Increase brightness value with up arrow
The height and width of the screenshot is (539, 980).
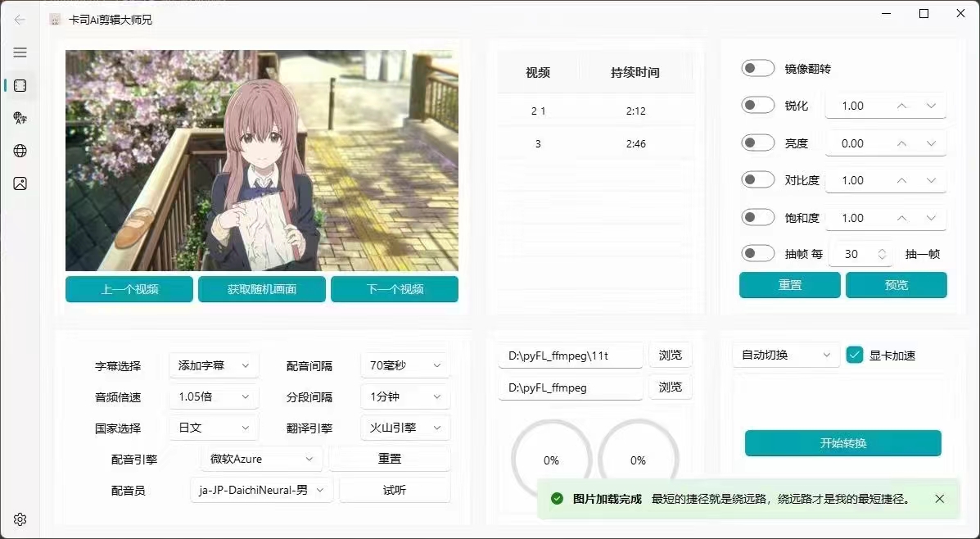tap(901, 143)
